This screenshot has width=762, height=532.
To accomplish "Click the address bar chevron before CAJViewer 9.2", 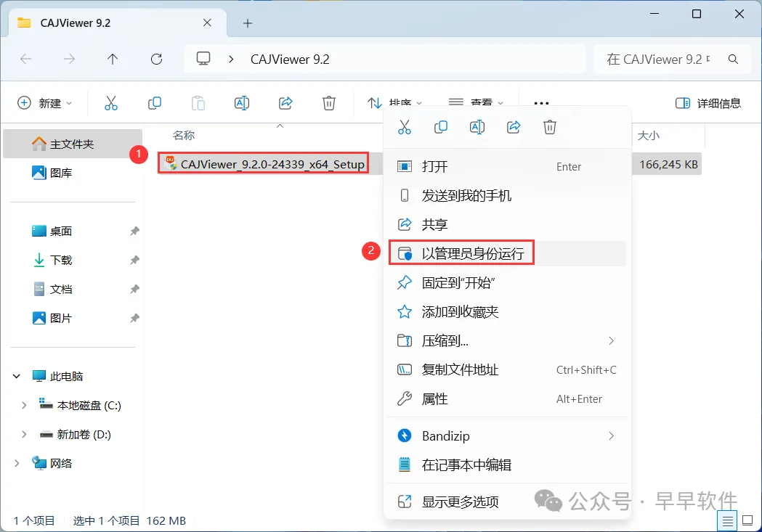I will click(x=231, y=60).
